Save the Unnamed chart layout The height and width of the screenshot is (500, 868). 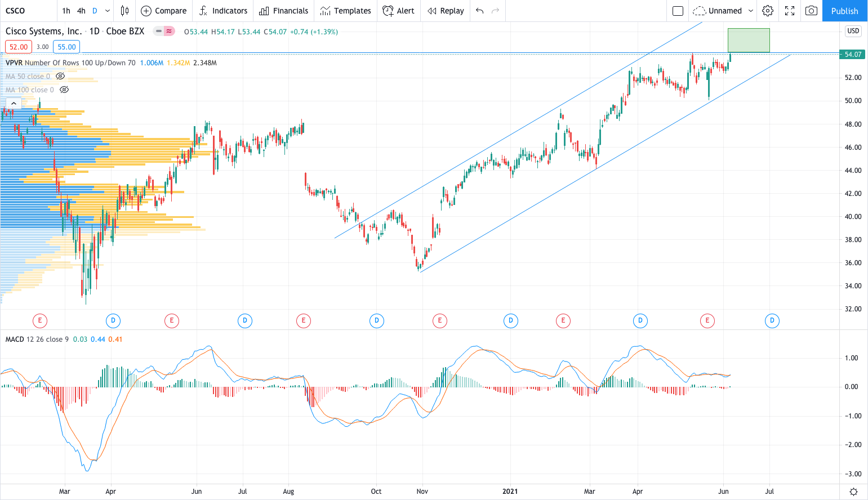pyautogui.click(x=718, y=11)
